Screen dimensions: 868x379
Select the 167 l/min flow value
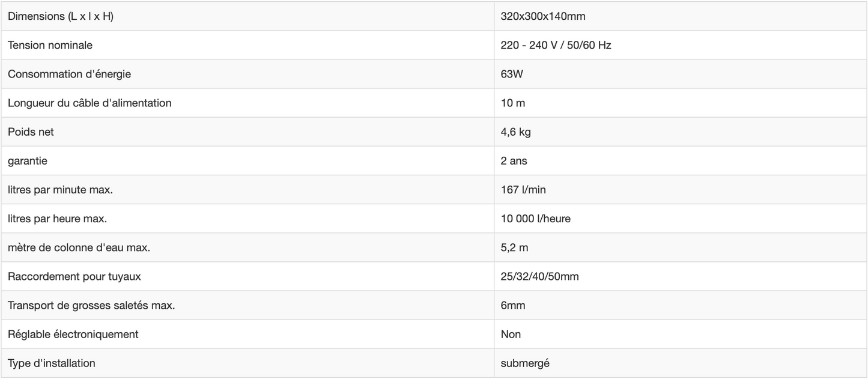(x=523, y=189)
